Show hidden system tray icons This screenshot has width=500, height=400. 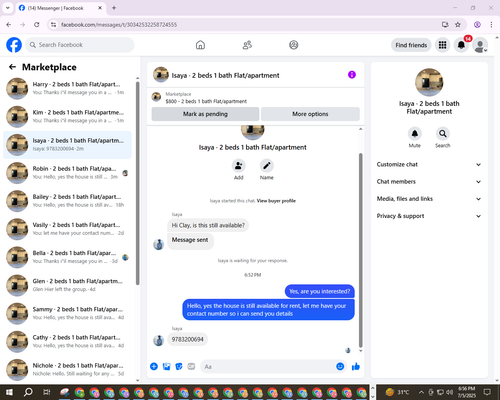421,392
